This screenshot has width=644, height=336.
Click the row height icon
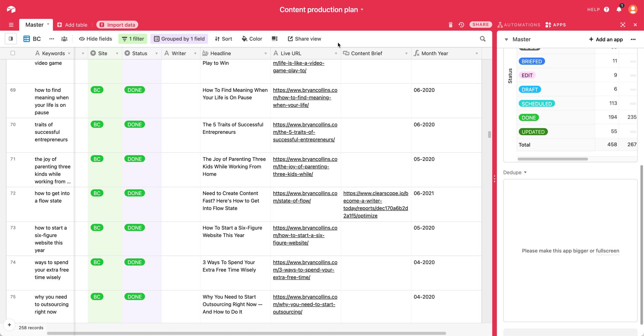click(274, 39)
